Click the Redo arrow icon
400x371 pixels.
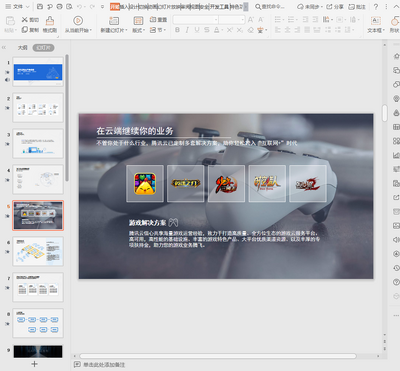(x=92, y=7)
